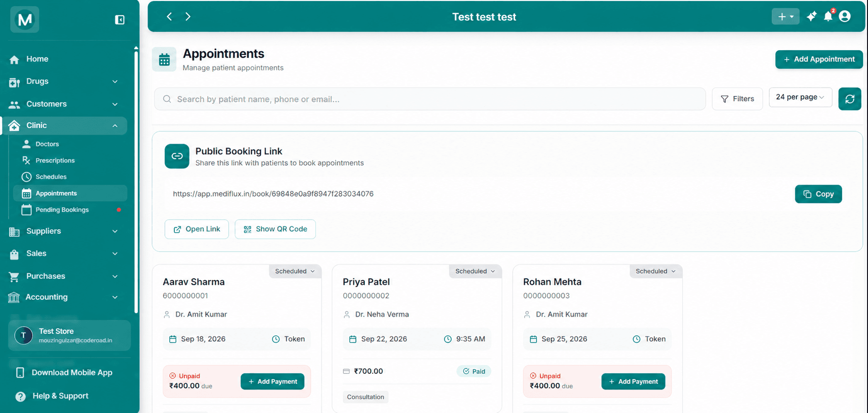Go forward using the right arrow
The image size is (868, 413).
point(188,17)
